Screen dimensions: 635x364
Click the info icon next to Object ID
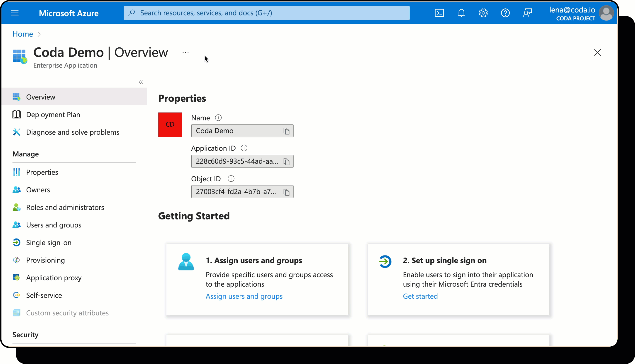[231, 178]
